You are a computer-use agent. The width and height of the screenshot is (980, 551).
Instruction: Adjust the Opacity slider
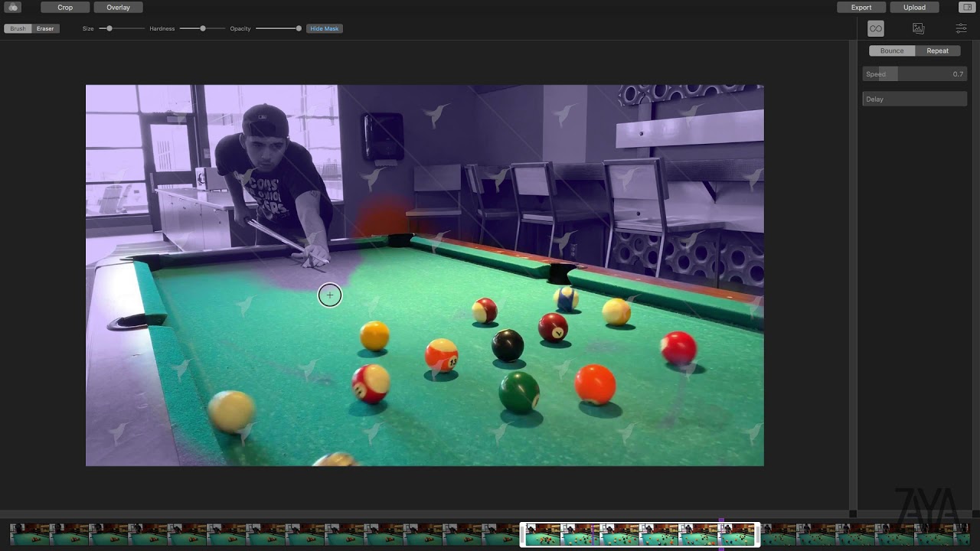279,28
